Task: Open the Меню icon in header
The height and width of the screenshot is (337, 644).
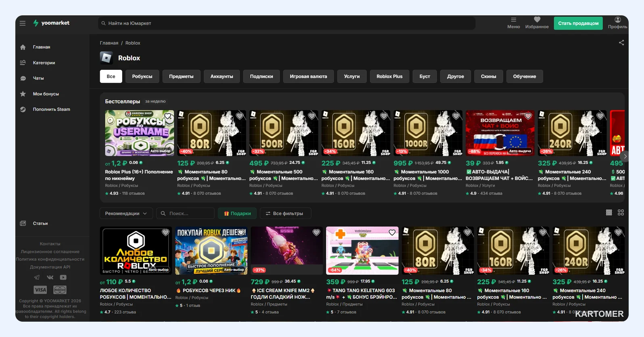Action: [513, 23]
